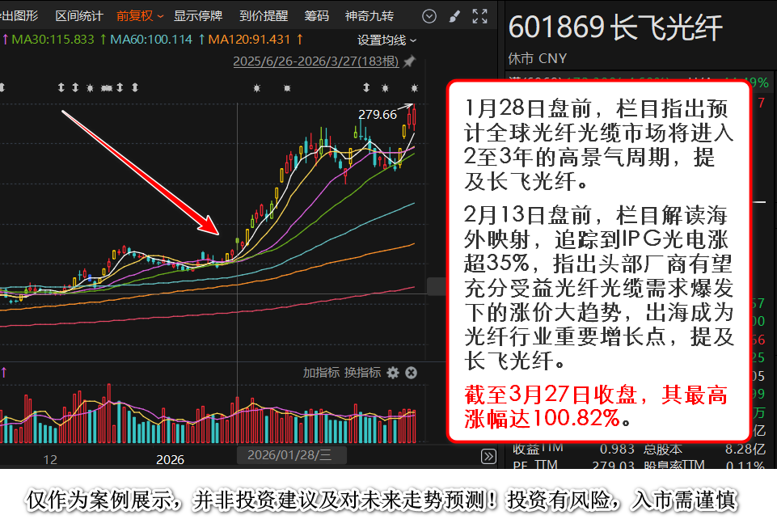Expand the 前复权 adjustment dropdown

point(140,16)
